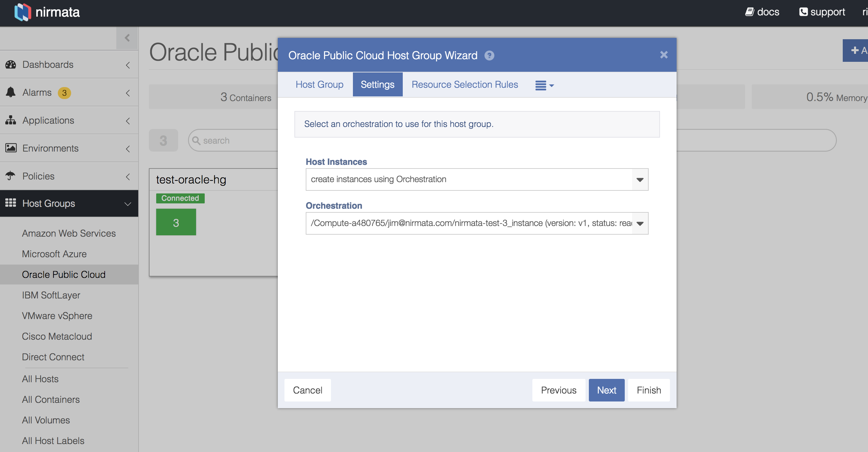Click the green container count tile 3
This screenshot has height=452, width=868.
pyautogui.click(x=176, y=222)
